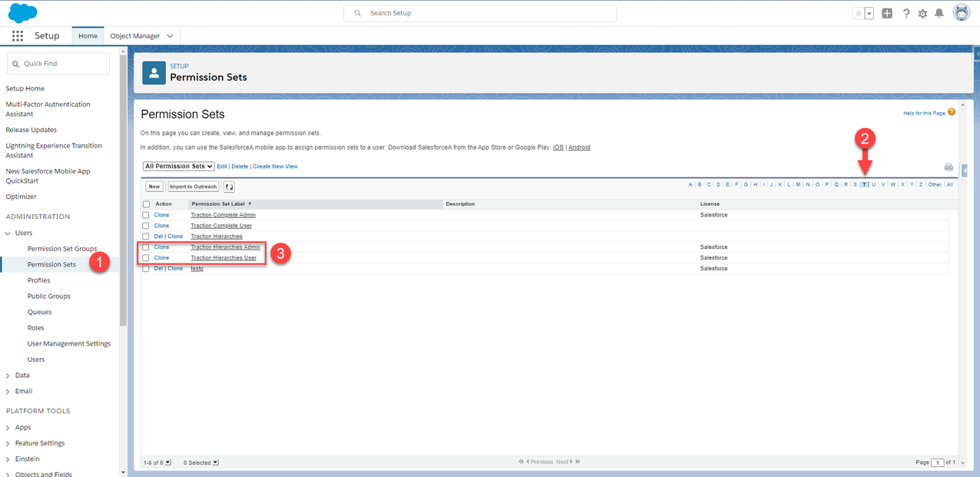The image size is (980, 477).
Task: Open the All Permission Sets view dropdown
Action: [x=179, y=166]
